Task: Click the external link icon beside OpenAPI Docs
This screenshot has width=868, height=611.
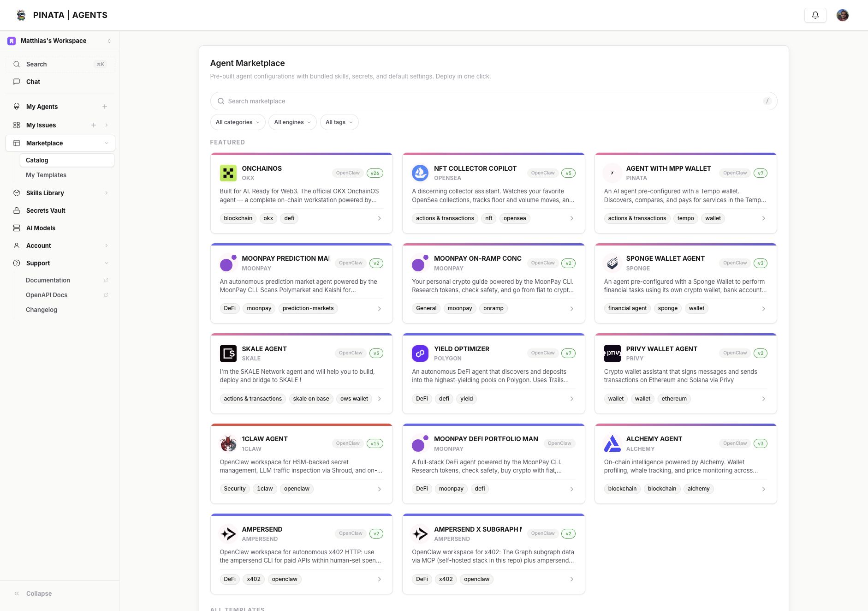Action: 106,295
